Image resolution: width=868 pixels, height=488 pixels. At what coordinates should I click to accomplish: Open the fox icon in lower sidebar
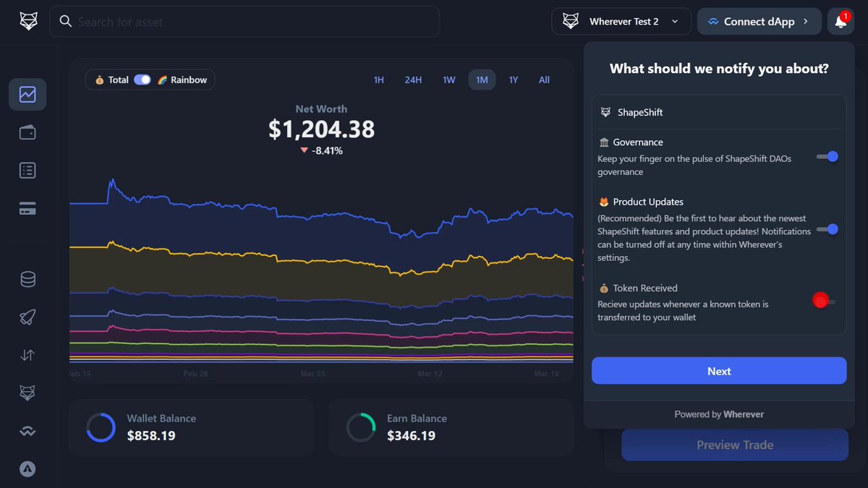tap(27, 393)
